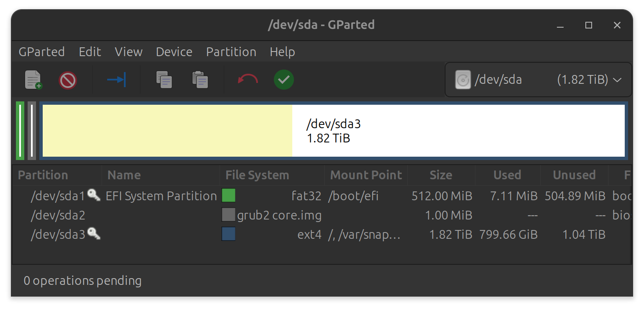
Task: Click the /, /var/snap… mount point
Action: [364, 235]
